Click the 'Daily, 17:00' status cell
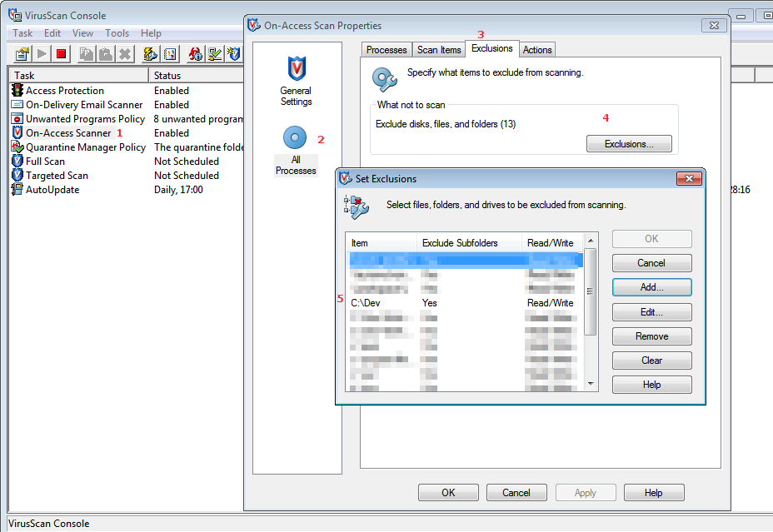The width and height of the screenshot is (773, 532). 178,190
